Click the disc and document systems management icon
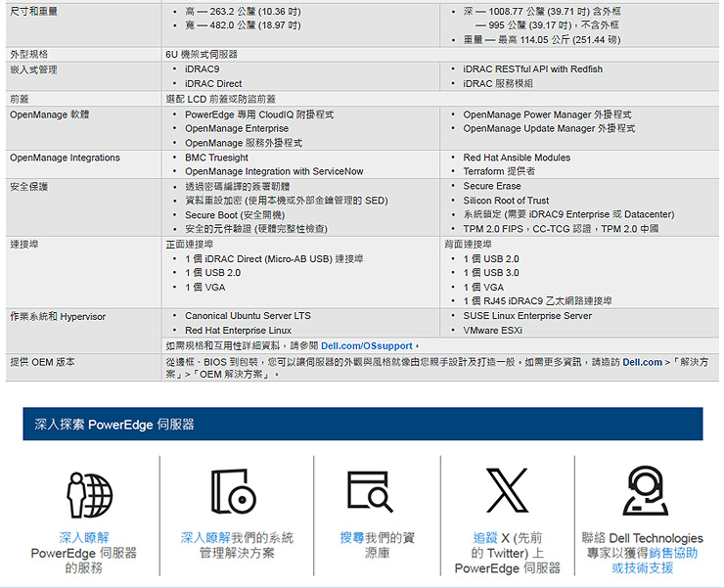724x588 pixels. coord(236,493)
